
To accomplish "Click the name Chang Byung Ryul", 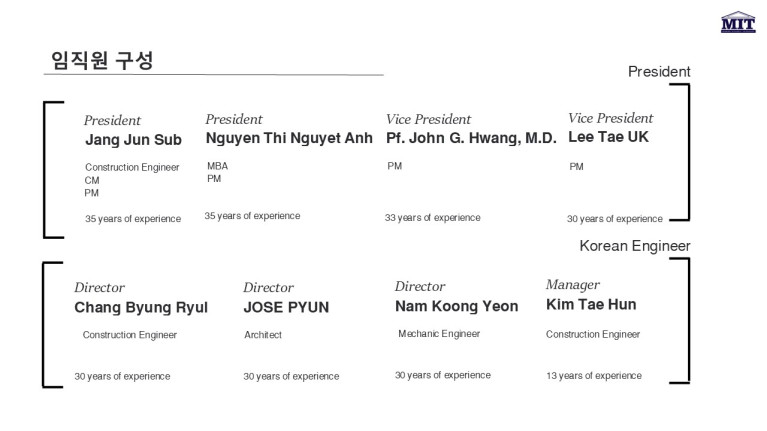I will coord(141,307).
